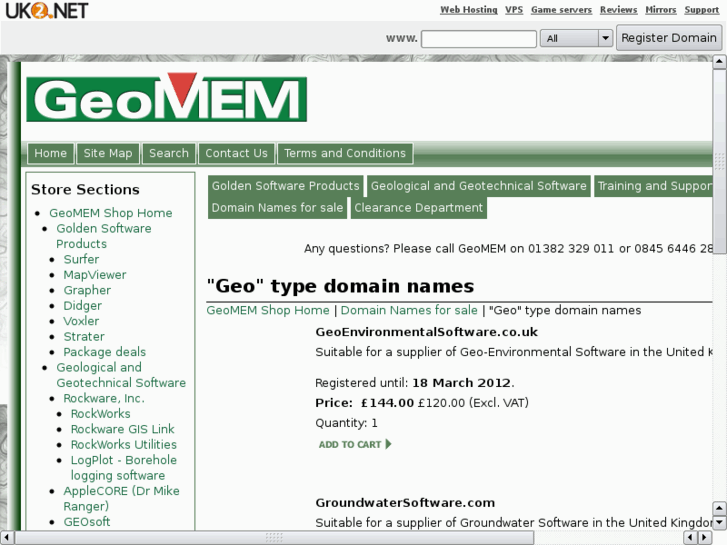
Task: Click the horizontal scroll left arrow
Action: (6, 537)
